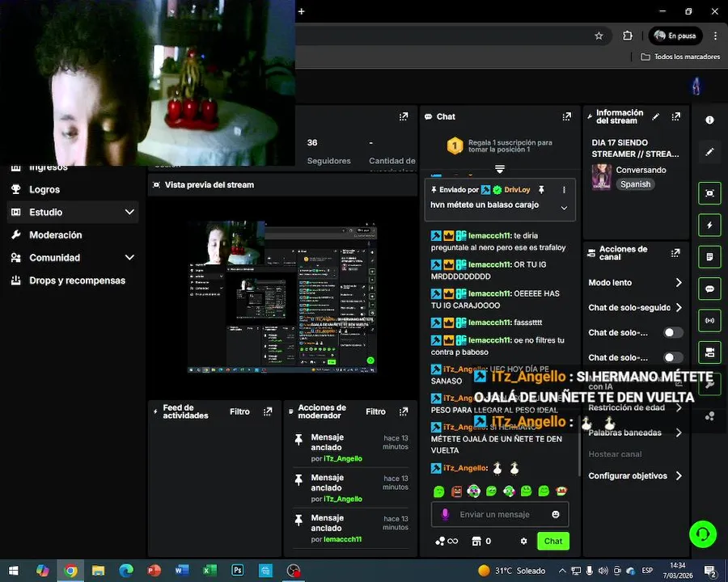Open the info icon in right toolbar
Image resolution: width=728 pixels, height=582 pixels.
coord(709,120)
